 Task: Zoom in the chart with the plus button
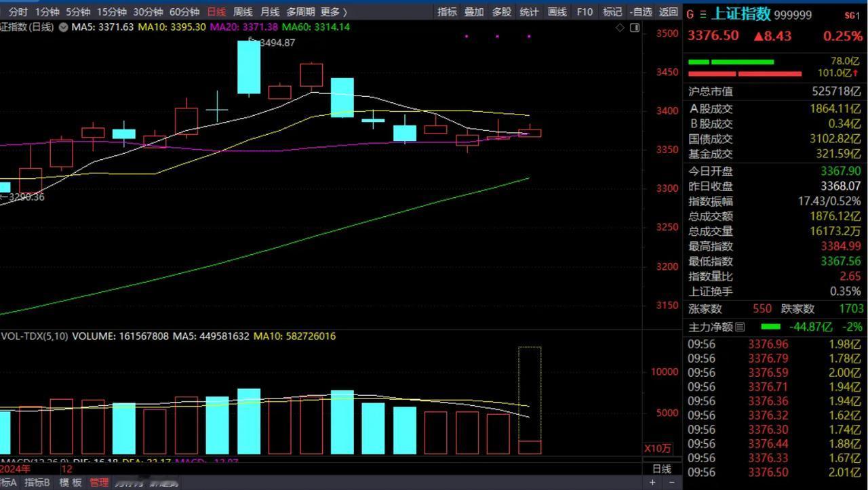(652, 482)
